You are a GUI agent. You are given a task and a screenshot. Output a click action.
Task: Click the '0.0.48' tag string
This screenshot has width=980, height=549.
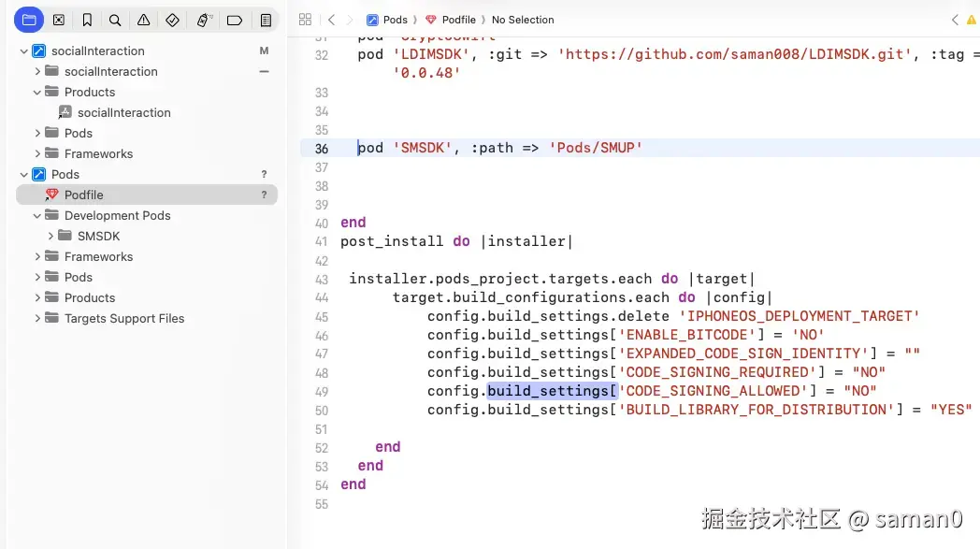click(x=426, y=73)
